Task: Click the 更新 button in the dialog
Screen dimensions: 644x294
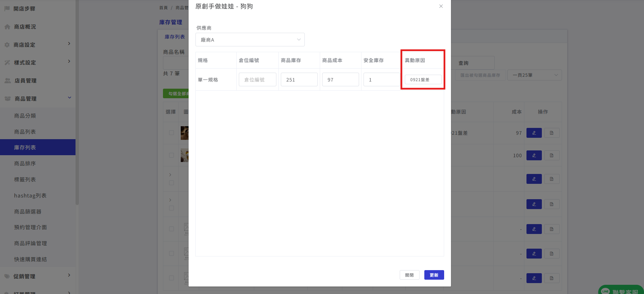Action: (434, 275)
